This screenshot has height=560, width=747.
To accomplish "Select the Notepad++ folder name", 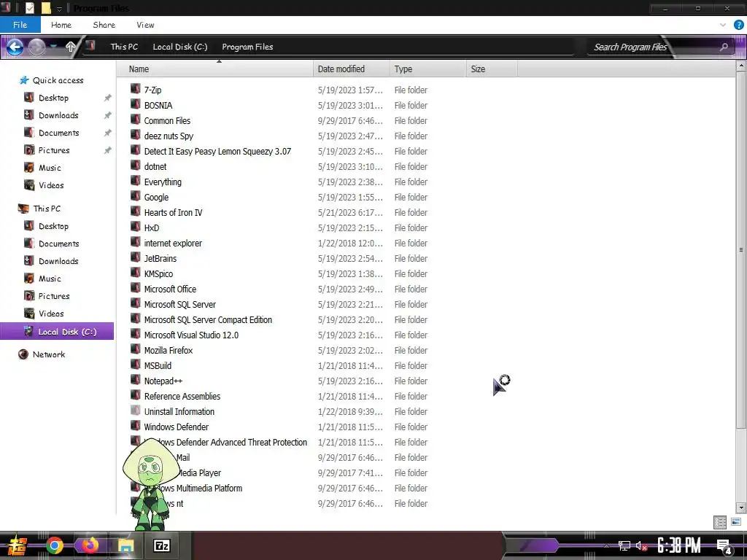I will click(x=163, y=381).
